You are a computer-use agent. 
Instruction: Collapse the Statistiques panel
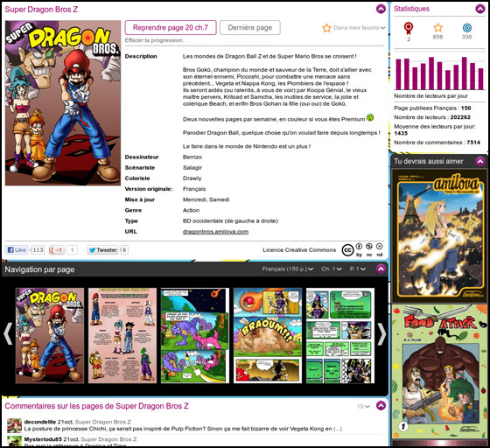point(479,9)
